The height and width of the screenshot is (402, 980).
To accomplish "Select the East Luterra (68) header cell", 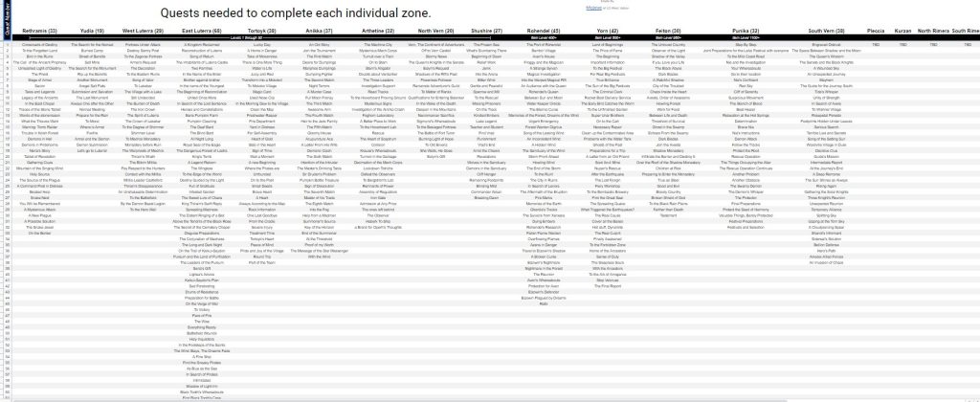I will [201, 31].
